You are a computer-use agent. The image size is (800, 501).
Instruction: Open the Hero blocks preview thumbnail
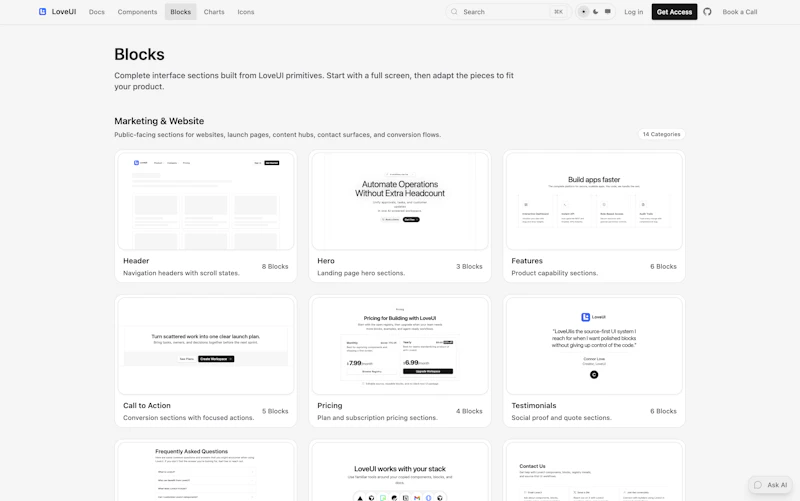pos(400,201)
